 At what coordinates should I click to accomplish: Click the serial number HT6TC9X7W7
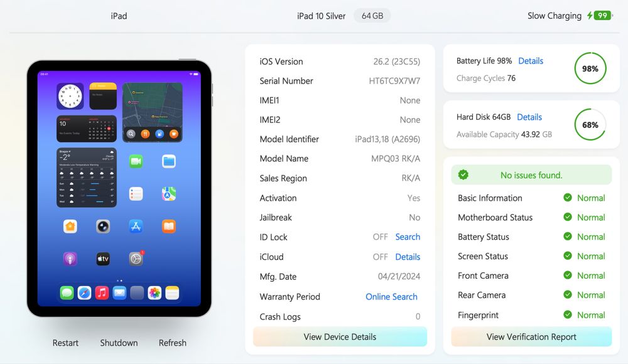pos(394,81)
